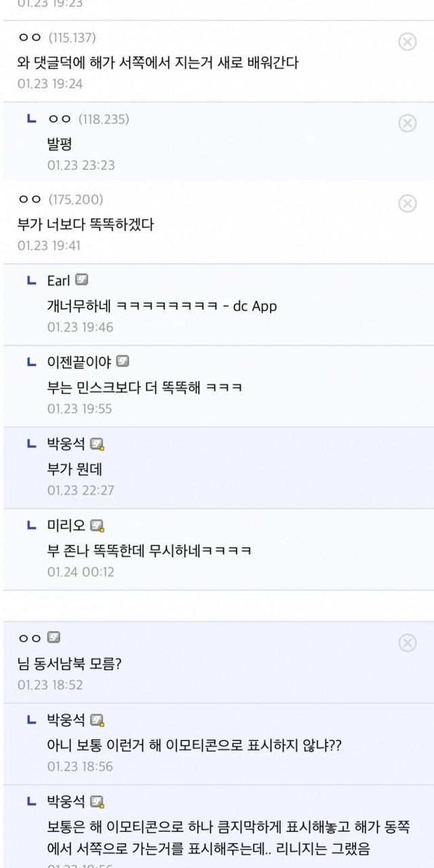
Task: Open the 이젠끝이야 nickname
Action: click(x=79, y=361)
